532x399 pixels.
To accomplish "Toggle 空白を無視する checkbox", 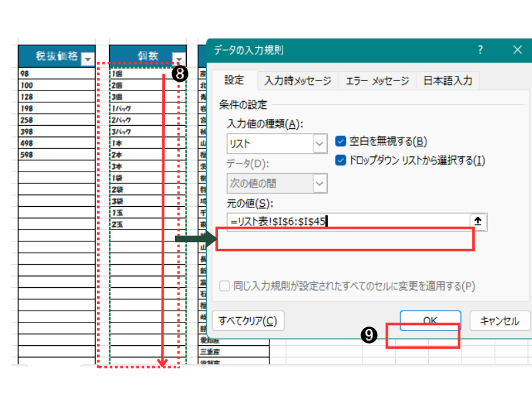I will pos(341,141).
